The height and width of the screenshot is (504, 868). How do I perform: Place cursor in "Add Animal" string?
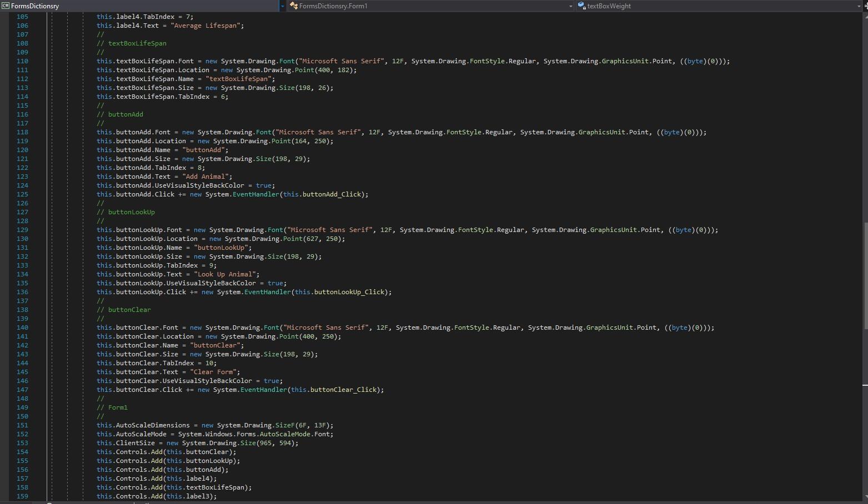tap(205, 177)
